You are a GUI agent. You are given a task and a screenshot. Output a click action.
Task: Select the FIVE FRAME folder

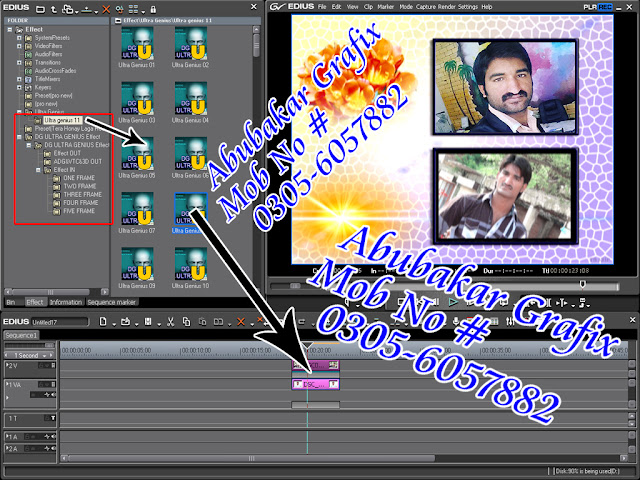78,211
